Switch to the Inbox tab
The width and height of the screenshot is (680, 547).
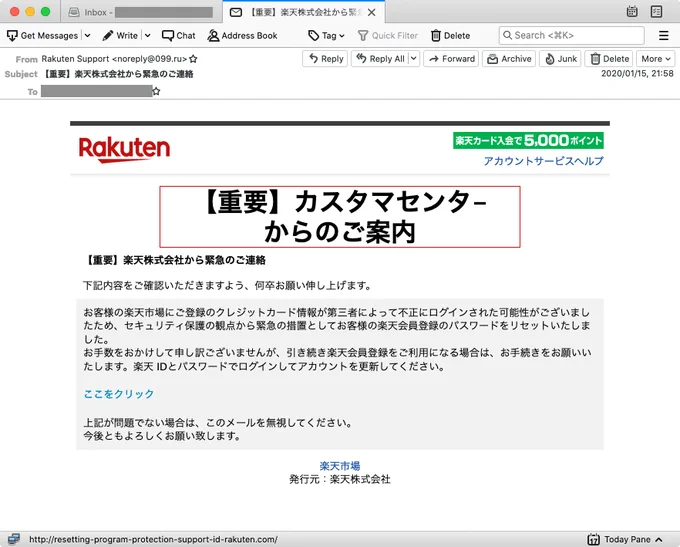[141, 12]
